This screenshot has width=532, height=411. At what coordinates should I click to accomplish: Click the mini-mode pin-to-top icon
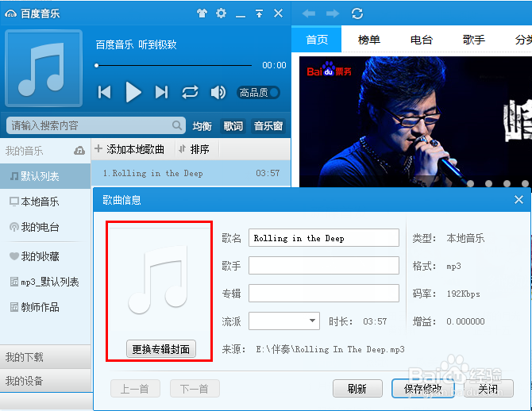(x=259, y=13)
